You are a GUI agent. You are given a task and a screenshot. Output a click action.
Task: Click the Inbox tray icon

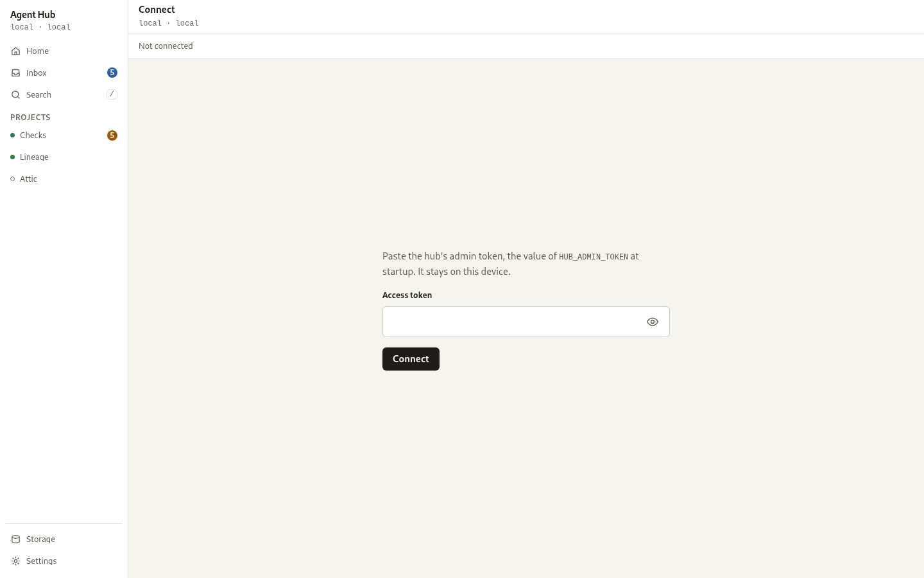click(x=15, y=73)
